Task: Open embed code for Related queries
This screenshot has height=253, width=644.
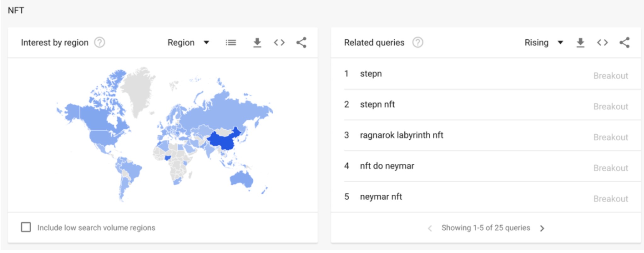Action: (602, 43)
